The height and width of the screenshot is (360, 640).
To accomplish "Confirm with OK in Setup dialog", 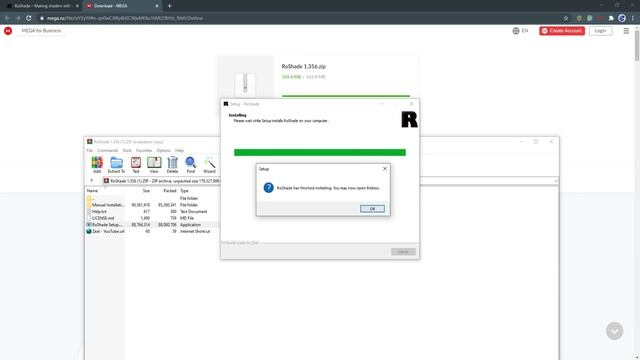I will tap(372, 209).
